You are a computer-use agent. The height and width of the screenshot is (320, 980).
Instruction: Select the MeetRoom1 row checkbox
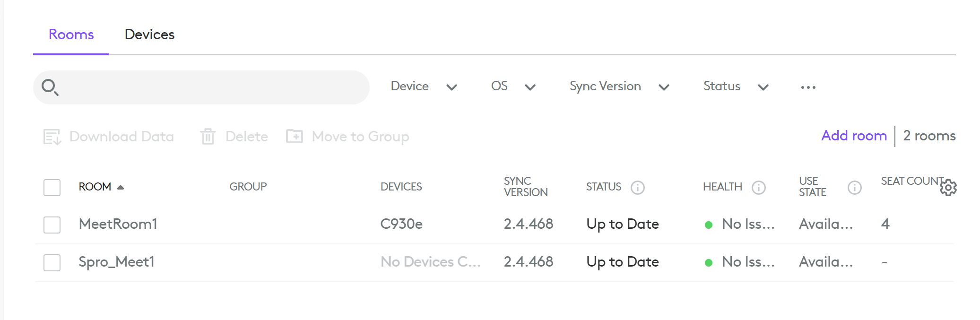tap(52, 225)
